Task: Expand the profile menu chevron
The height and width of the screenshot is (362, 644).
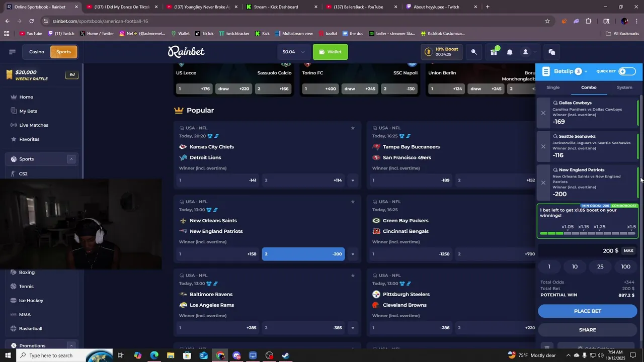Action: click(x=535, y=52)
